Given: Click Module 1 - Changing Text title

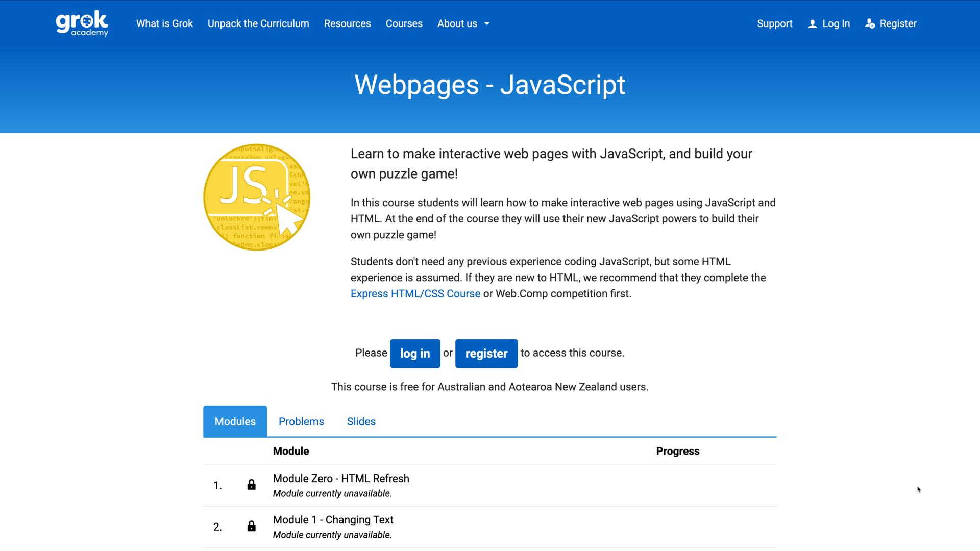Looking at the screenshot, I should tap(333, 520).
